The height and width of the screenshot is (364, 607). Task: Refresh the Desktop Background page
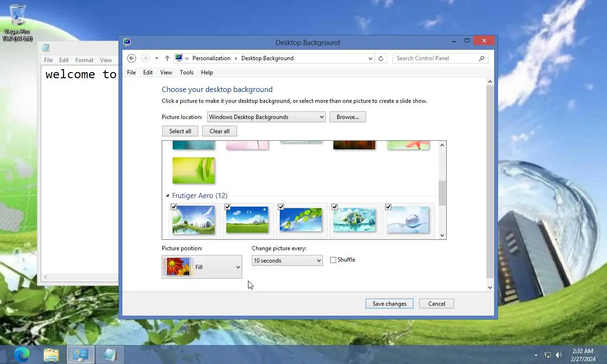[x=381, y=58]
